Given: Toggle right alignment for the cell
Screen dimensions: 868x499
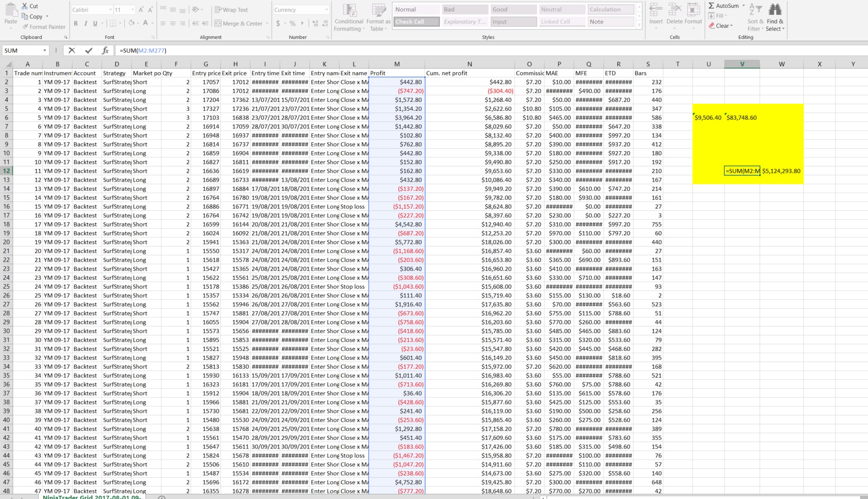Looking at the screenshot, I should click(182, 23).
